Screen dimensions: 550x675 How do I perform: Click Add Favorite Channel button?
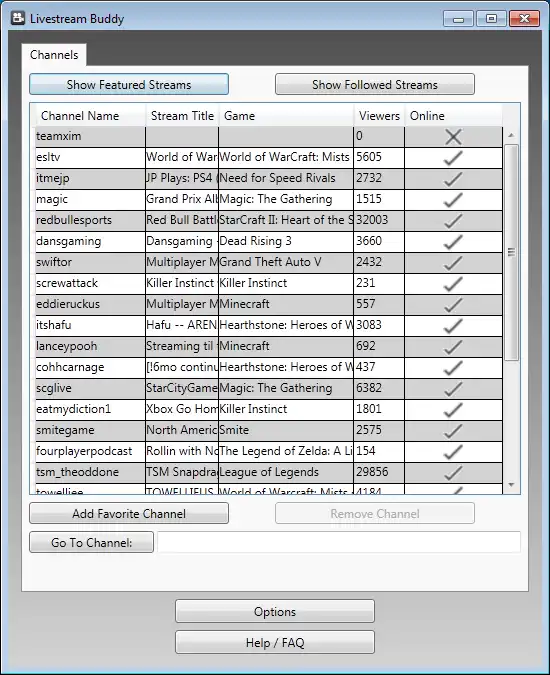[x=129, y=513]
